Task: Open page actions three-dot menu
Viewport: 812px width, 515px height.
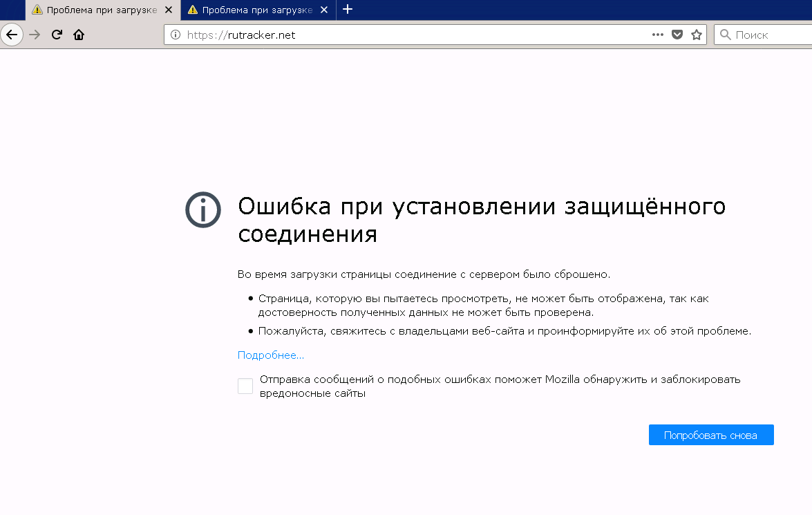Action: [657, 35]
